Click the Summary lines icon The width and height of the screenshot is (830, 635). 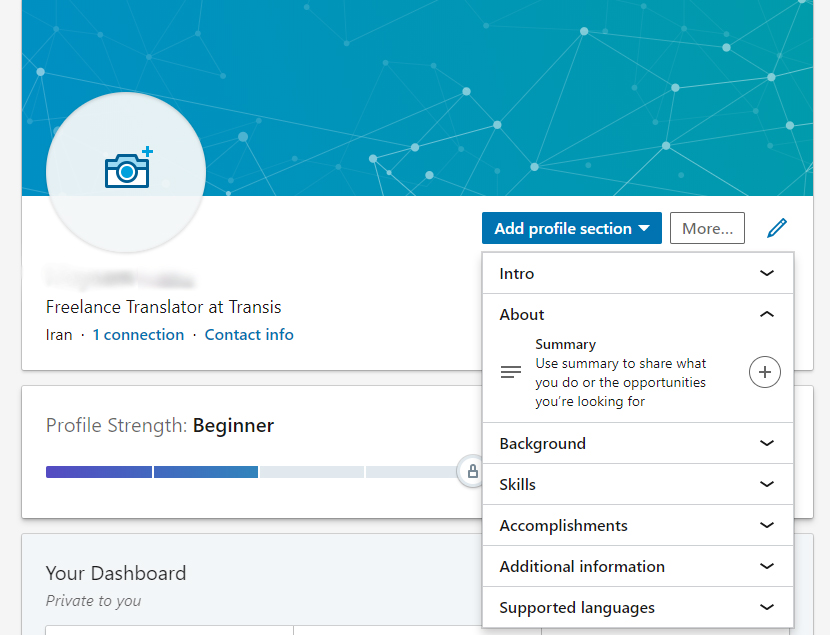pos(511,372)
